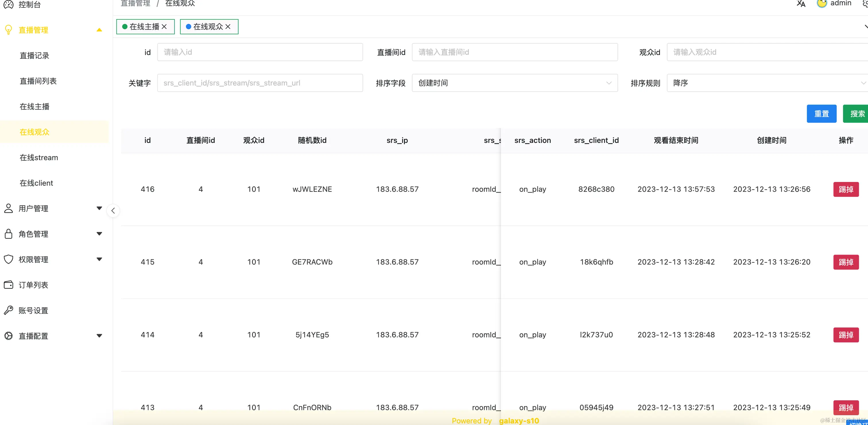868x425 pixels.
Task: Kick viewer in row 416 with 踢掉
Action: (846, 189)
